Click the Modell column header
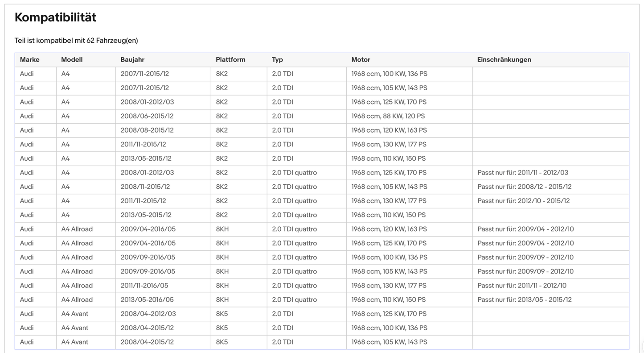The height and width of the screenshot is (353, 644). tap(72, 60)
